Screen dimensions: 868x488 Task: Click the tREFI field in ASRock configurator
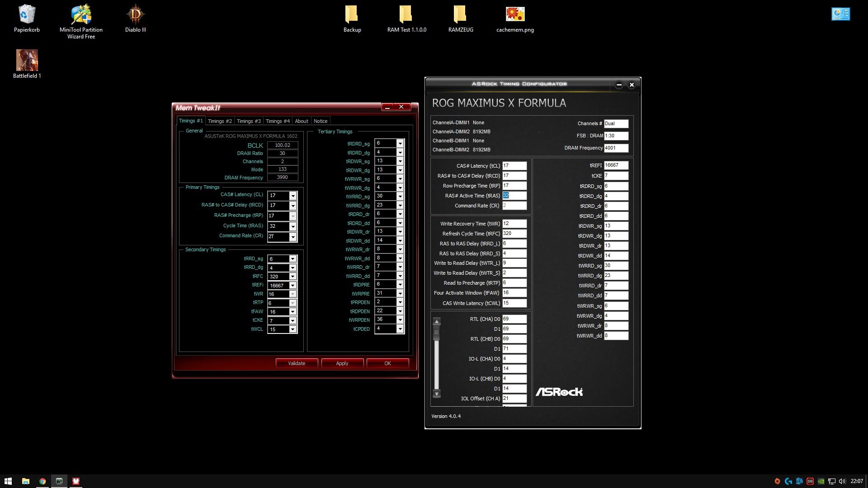[x=616, y=165]
